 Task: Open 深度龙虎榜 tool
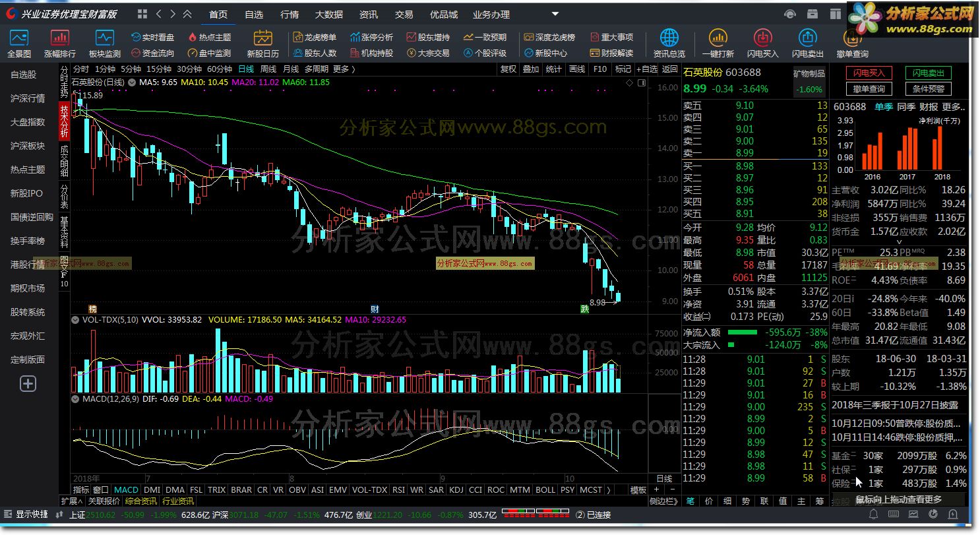coord(549,38)
